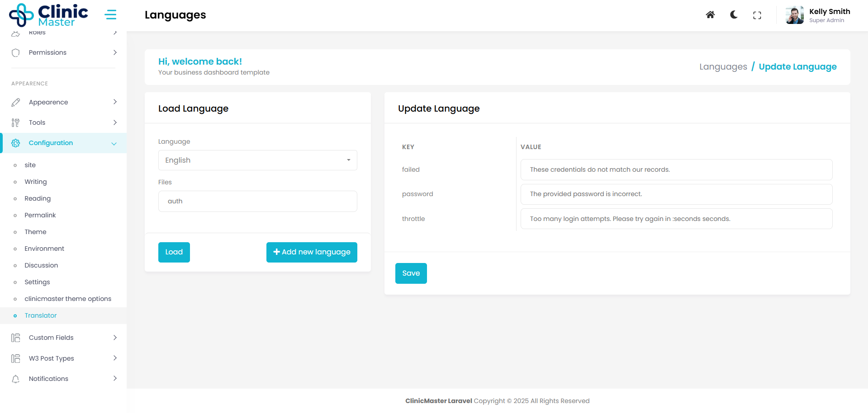Expand the Permissions submenu chevron
Viewport: 868px width, 413px height.
click(115, 52)
